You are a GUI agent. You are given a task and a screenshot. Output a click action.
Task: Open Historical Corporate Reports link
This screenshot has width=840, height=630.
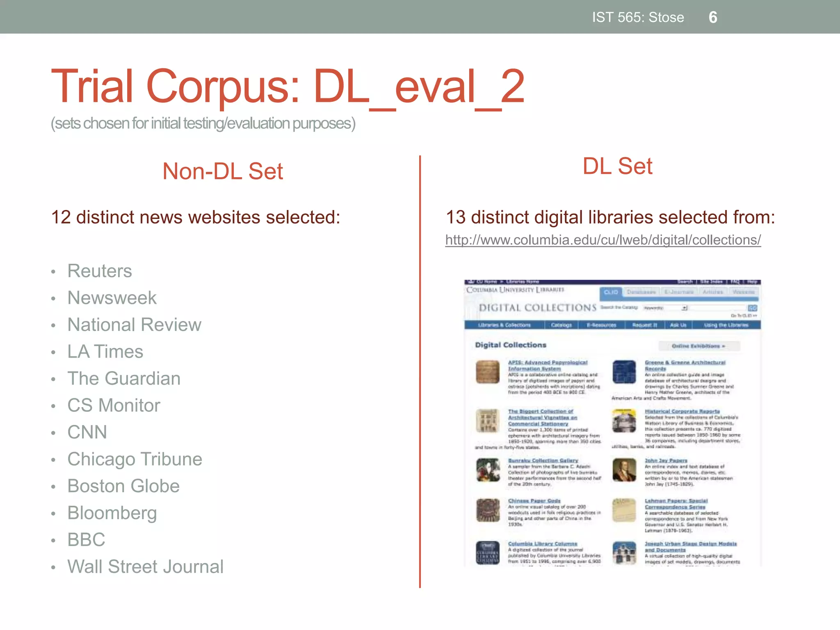tap(682, 411)
